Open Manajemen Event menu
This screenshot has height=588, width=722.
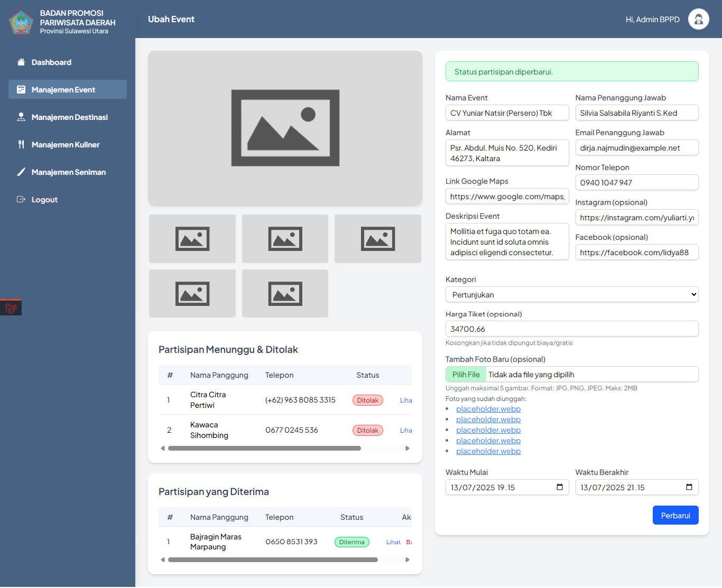(x=68, y=89)
